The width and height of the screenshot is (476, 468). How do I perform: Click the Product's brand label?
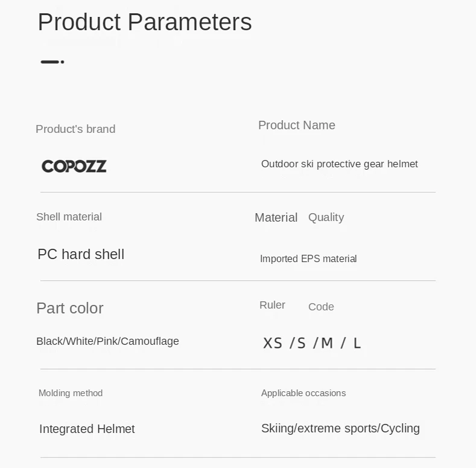pos(75,129)
